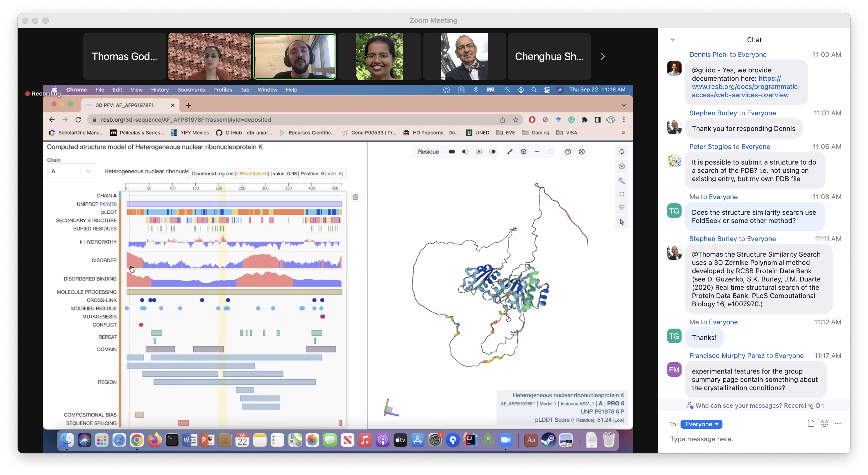Click the union selection filled circles icon
The height and width of the screenshot is (475, 868).
point(452,152)
